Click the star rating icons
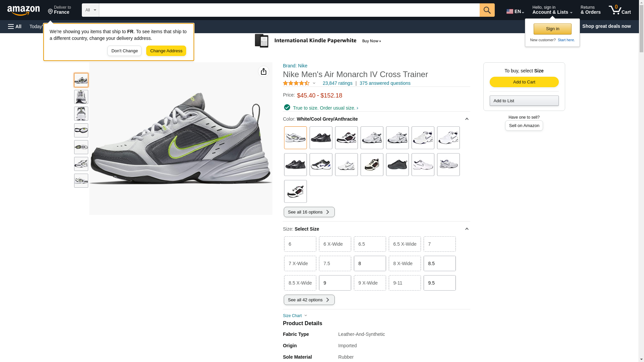Screen dimensions: 644x362 coord(296,83)
